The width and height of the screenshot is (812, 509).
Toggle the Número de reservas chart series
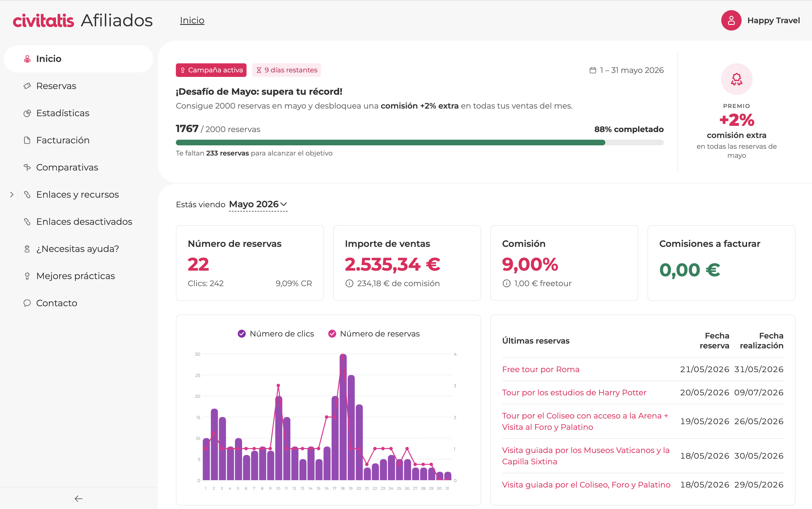pyautogui.click(x=374, y=334)
